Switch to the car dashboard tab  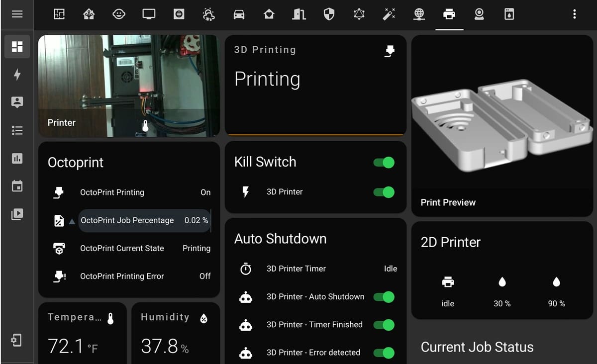click(239, 14)
